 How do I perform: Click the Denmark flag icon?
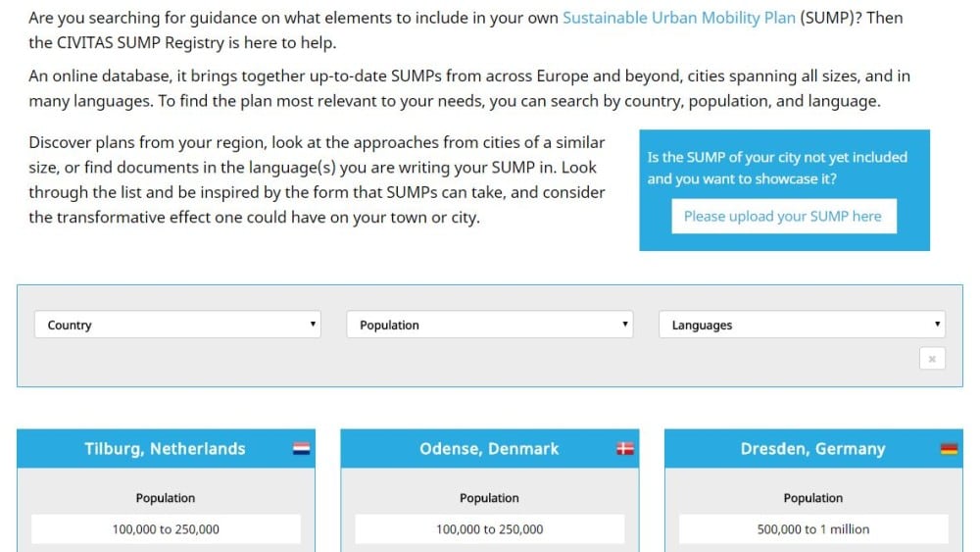click(625, 448)
